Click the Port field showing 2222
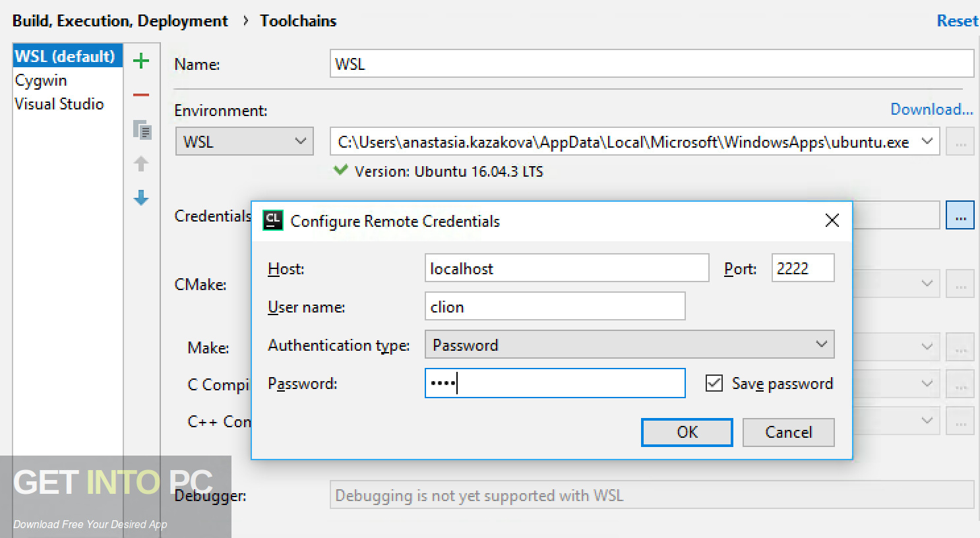 803,268
